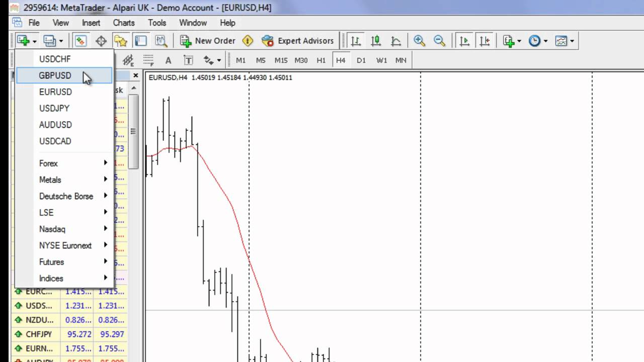The height and width of the screenshot is (362, 644).
Task: Zoom in on the chart
Action: pos(419,41)
